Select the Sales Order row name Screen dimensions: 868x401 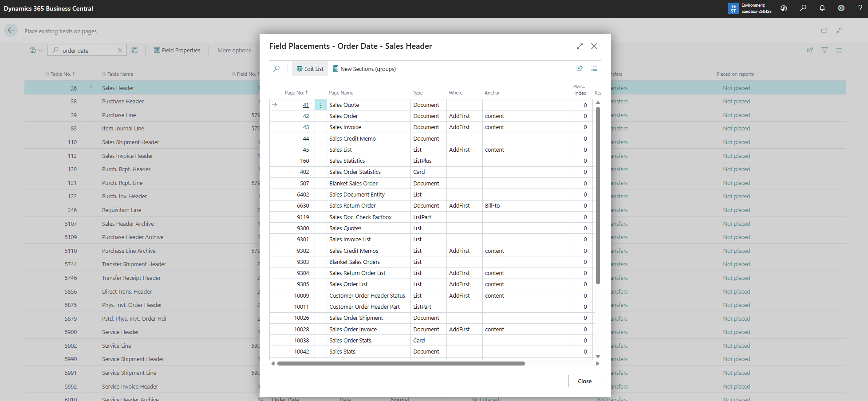(343, 116)
